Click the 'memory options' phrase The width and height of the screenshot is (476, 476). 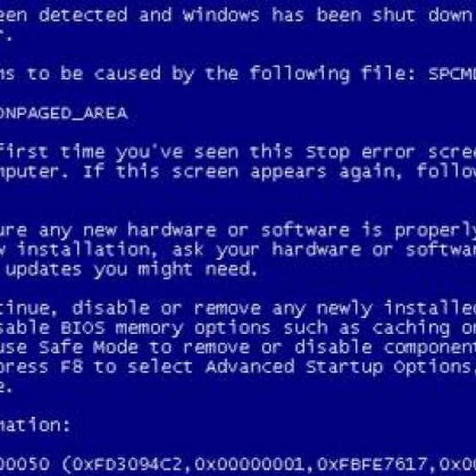coord(193,328)
